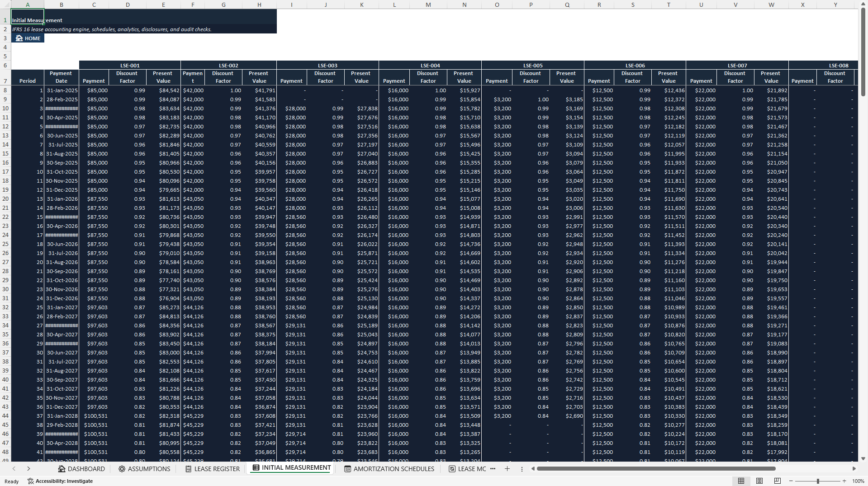Click the LSE-008 group header

click(x=823, y=66)
